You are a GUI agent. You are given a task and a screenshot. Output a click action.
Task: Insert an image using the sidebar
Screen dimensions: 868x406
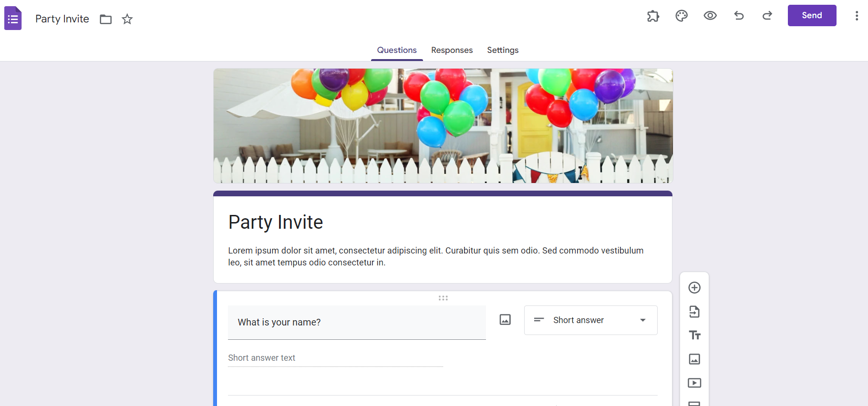tap(694, 359)
